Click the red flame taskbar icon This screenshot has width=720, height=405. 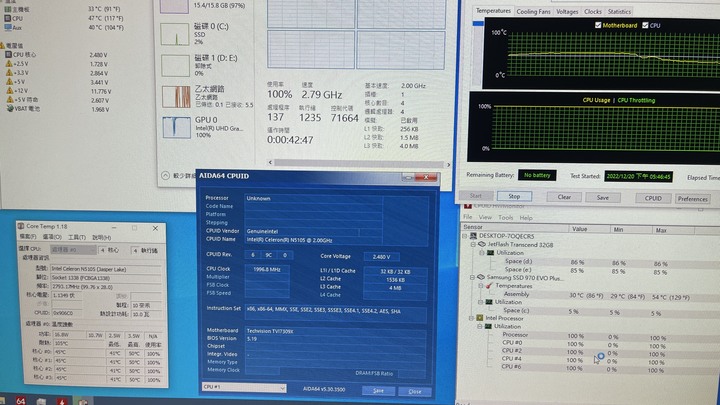tap(62, 401)
